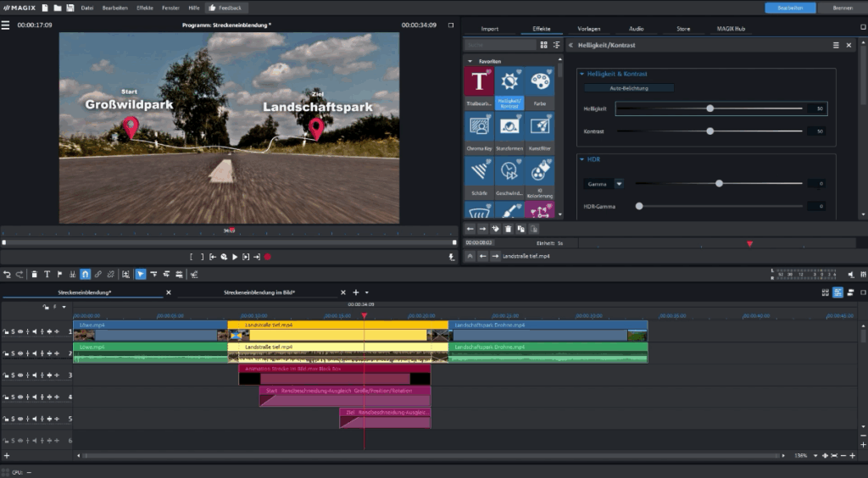The height and width of the screenshot is (478, 868).
Task: Toggle the magnet snapping button
Action: pos(85,274)
